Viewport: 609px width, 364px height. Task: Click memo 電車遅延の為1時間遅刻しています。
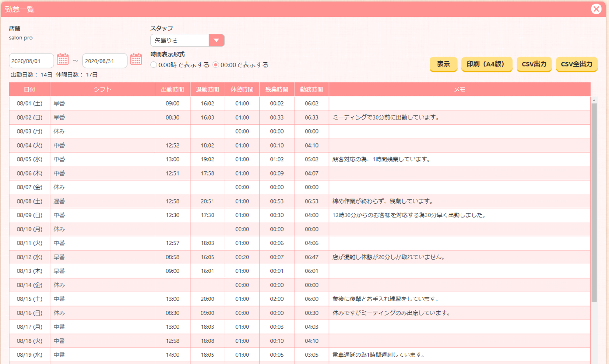[379, 355]
